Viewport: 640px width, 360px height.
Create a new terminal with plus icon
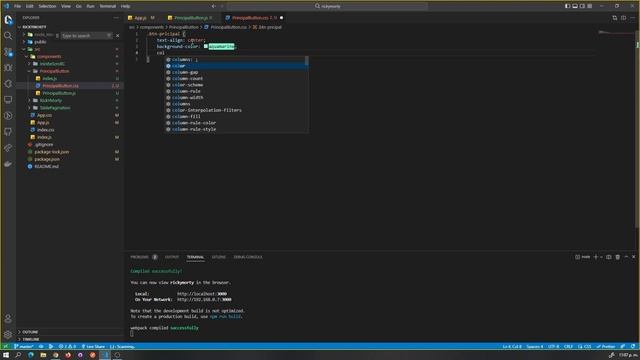click(x=596, y=257)
